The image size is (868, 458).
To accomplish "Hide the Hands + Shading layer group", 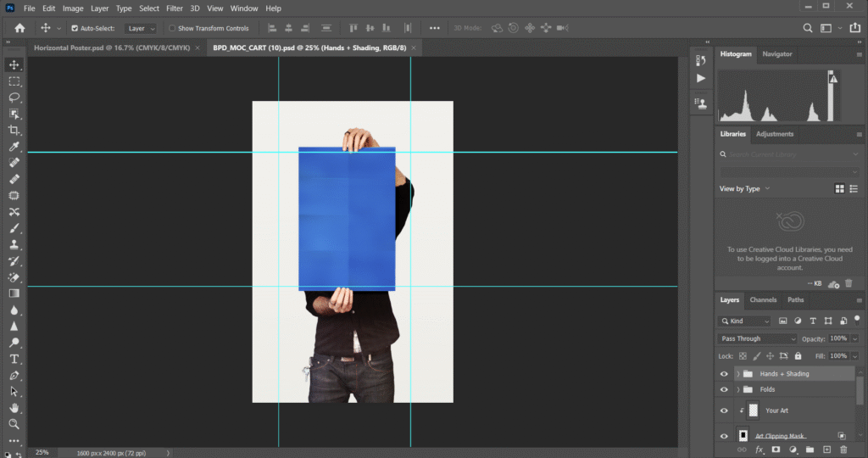I will (x=724, y=374).
